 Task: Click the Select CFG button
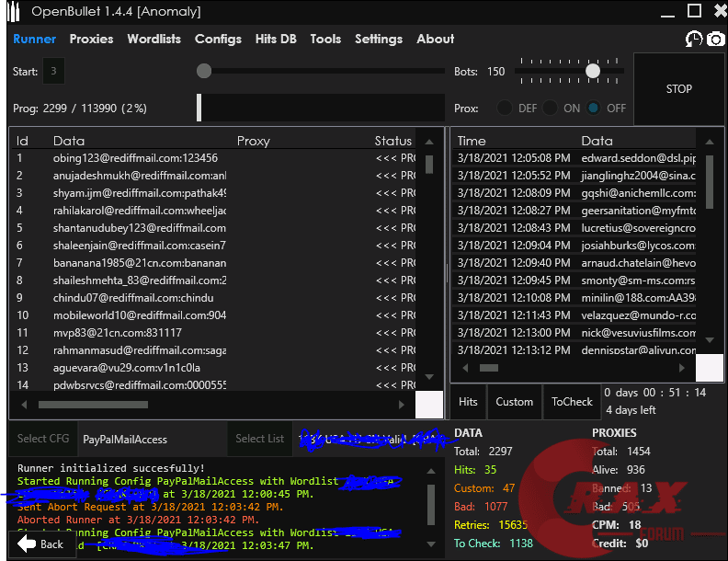point(44,439)
